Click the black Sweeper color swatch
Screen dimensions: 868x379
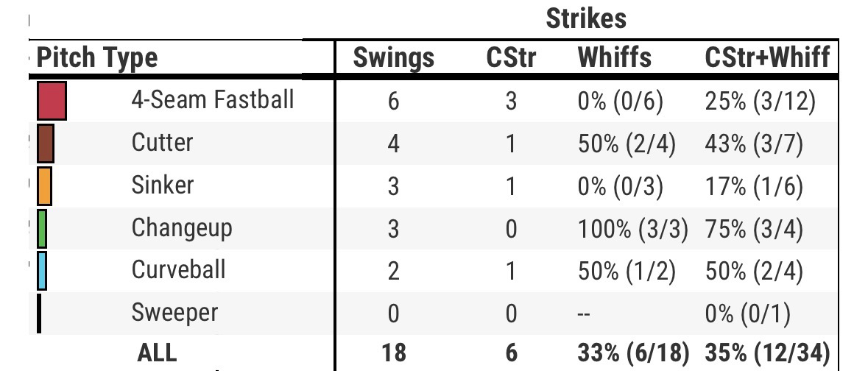coord(39,314)
